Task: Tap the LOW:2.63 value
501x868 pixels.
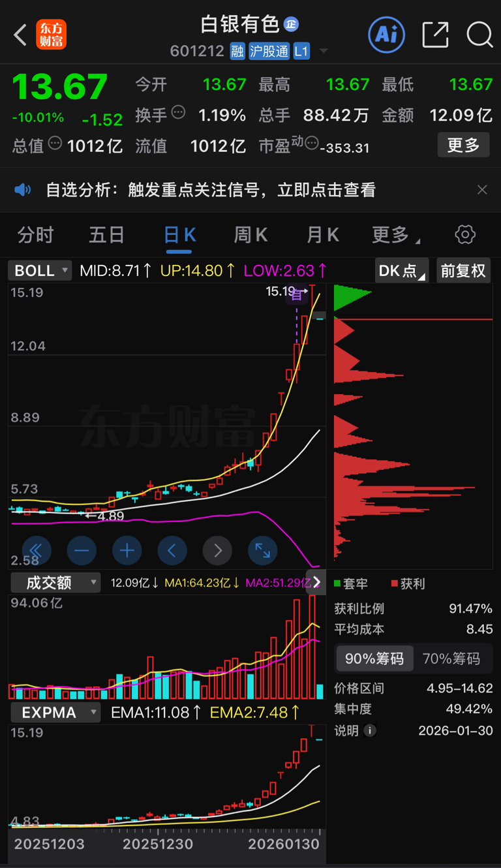Action: [286, 270]
